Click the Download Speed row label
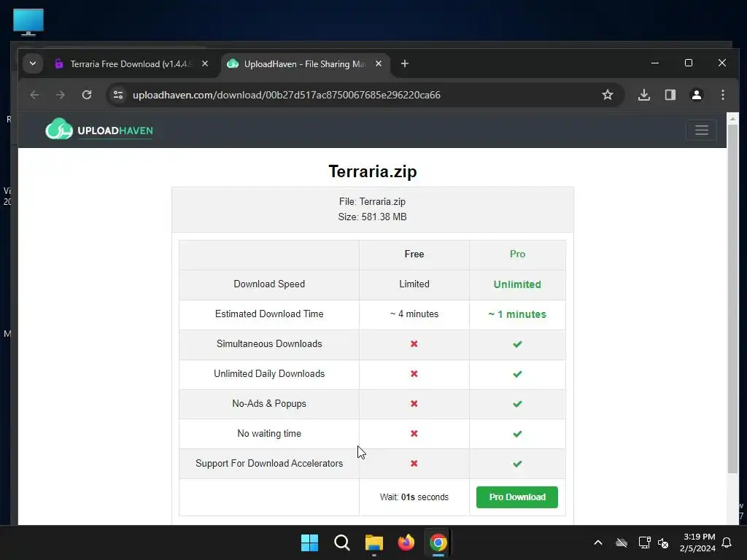 pos(269,284)
